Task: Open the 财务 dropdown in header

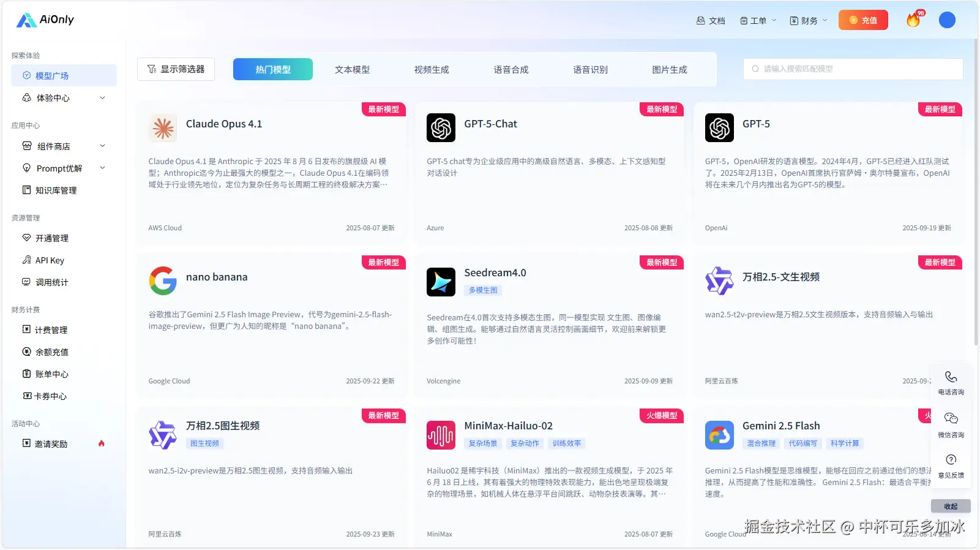Action: pos(809,20)
